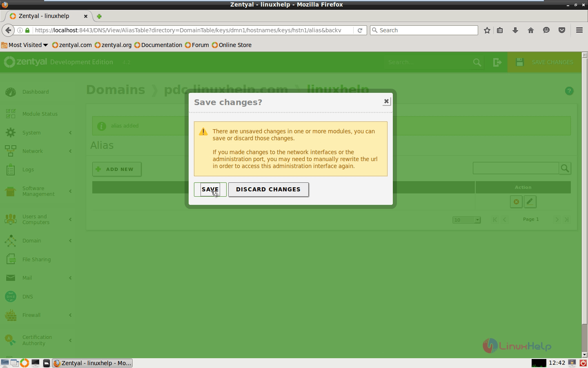
Task: Select the Certification Authority icon
Action: coord(11,340)
